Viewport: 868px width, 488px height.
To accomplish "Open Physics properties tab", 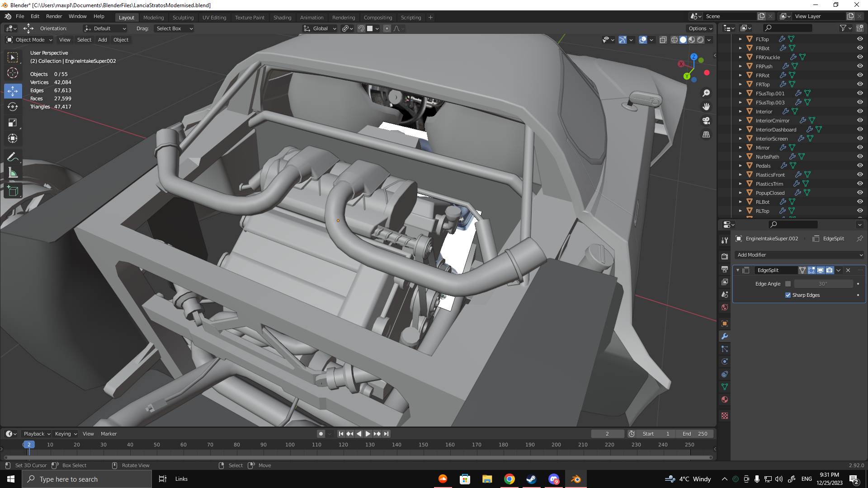I will tap(725, 361).
